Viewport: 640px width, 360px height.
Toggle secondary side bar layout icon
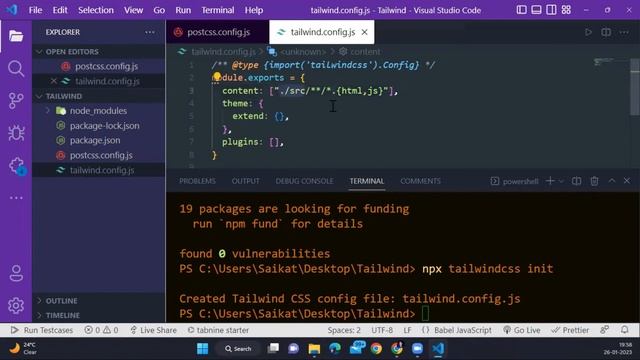[551, 10]
